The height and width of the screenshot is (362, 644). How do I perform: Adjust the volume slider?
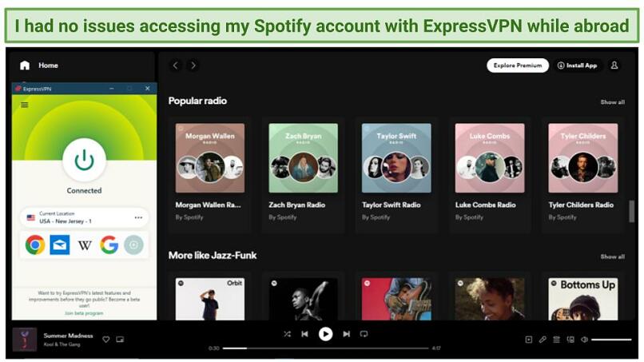coord(611,340)
